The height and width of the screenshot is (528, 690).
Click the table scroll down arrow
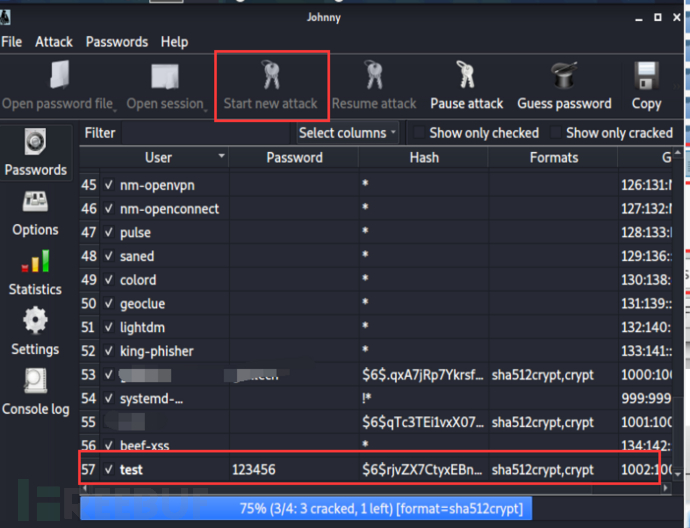(678, 474)
